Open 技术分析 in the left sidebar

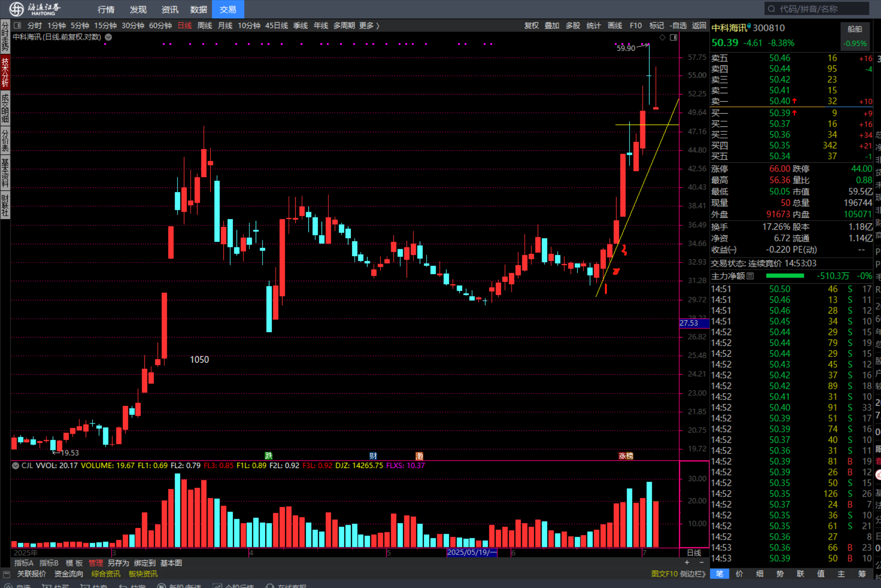point(5,73)
